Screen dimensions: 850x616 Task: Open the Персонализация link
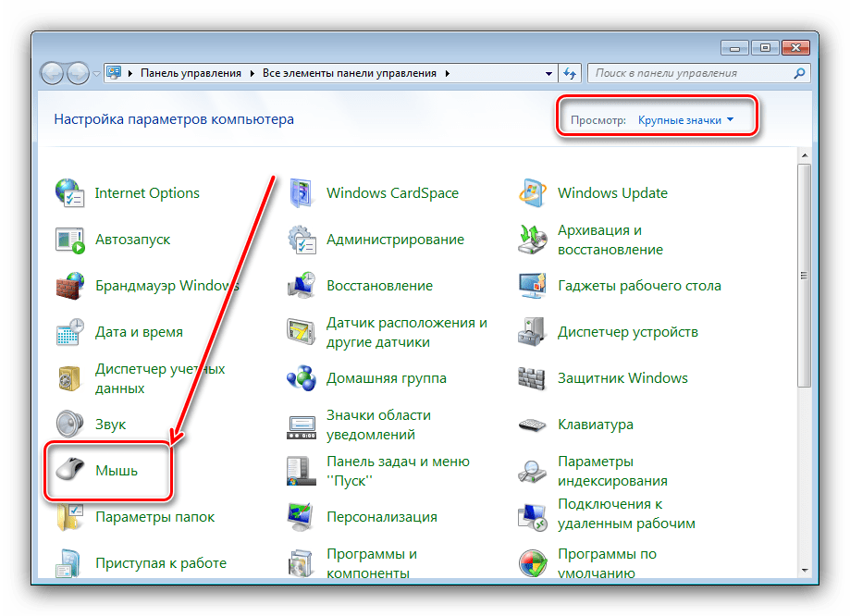382,517
